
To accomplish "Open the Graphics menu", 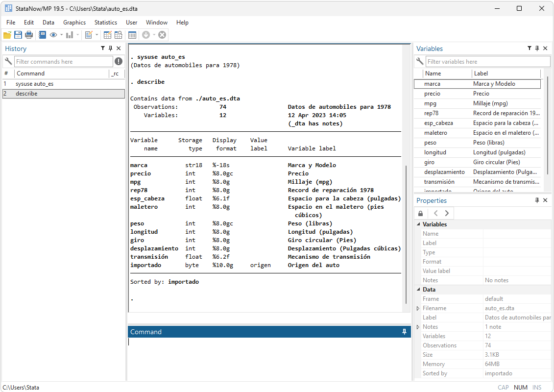I will pyautogui.click(x=74, y=23).
